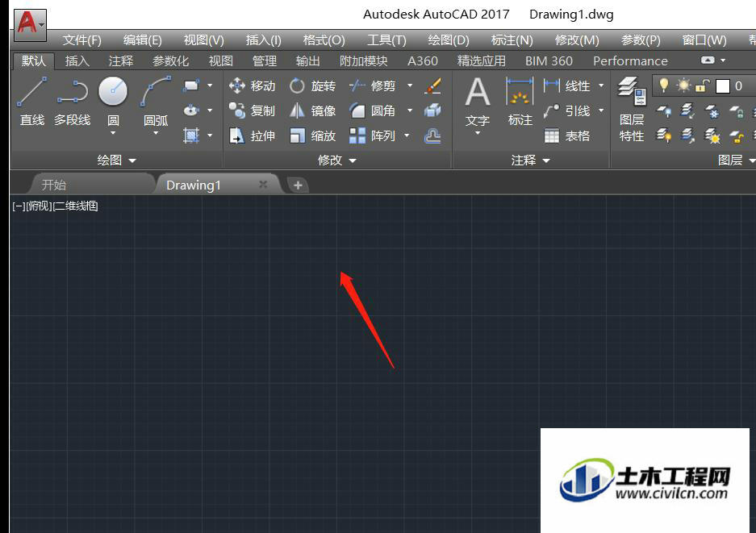
Task: Switch to the 开始 file tab
Action: tap(92, 185)
